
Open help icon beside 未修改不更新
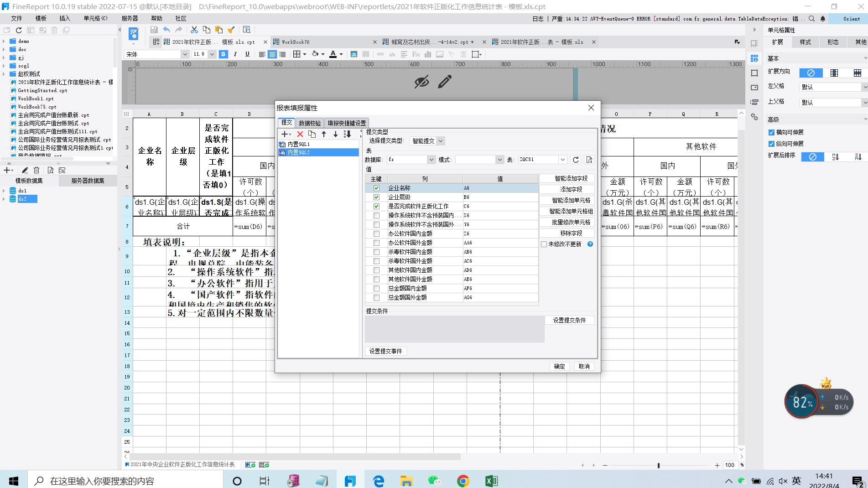tap(590, 244)
